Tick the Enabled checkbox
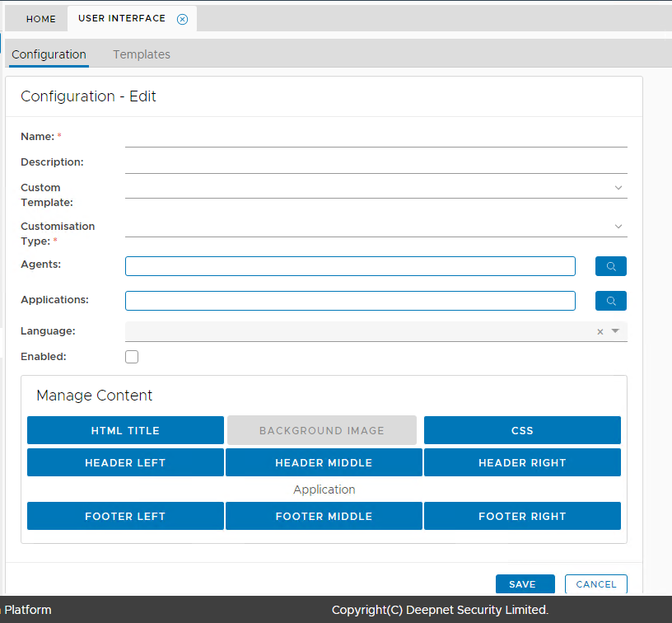The width and height of the screenshot is (672, 623). click(132, 357)
